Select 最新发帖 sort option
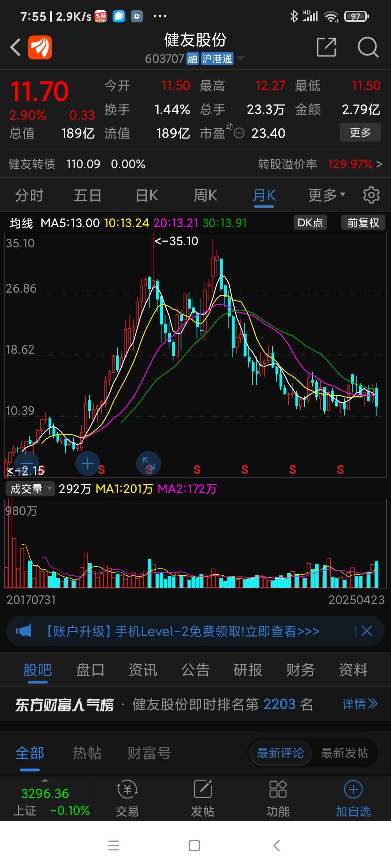This screenshot has width=391, height=868. (344, 753)
